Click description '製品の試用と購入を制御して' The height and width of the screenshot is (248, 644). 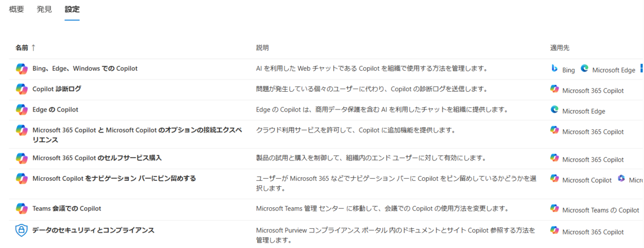(x=371, y=158)
